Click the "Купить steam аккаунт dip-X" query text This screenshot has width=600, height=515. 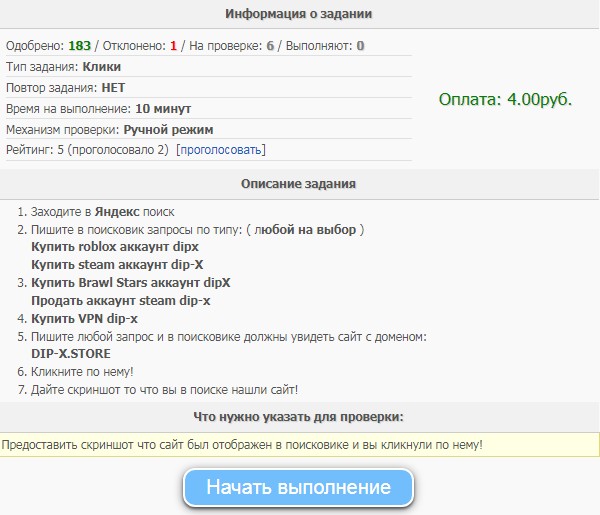click(117, 264)
